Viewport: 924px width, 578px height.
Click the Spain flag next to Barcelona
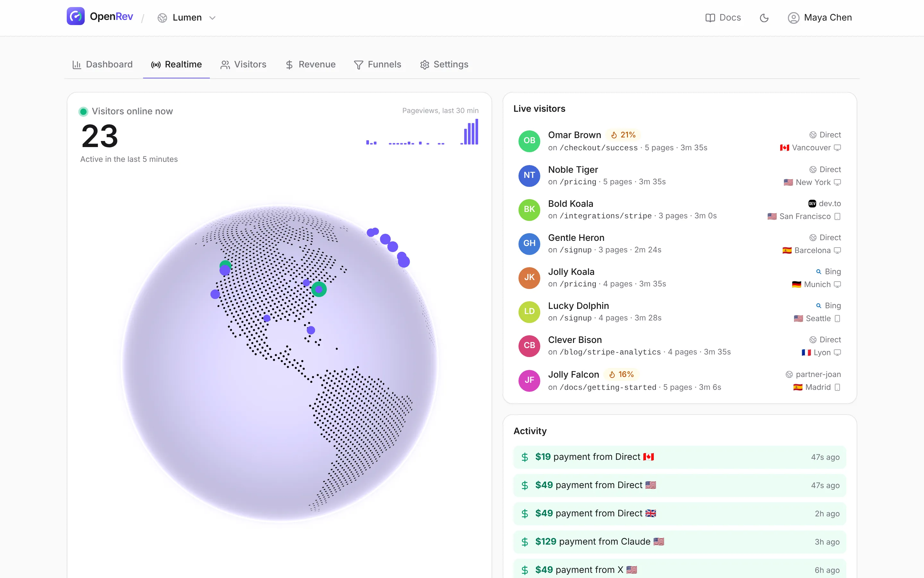click(x=787, y=251)
